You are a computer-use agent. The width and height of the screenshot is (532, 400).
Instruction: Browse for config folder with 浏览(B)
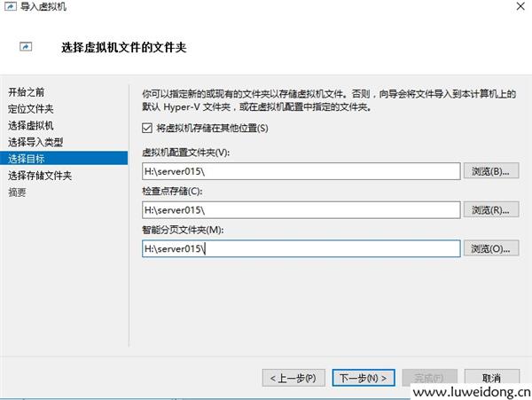pos(492,171)
